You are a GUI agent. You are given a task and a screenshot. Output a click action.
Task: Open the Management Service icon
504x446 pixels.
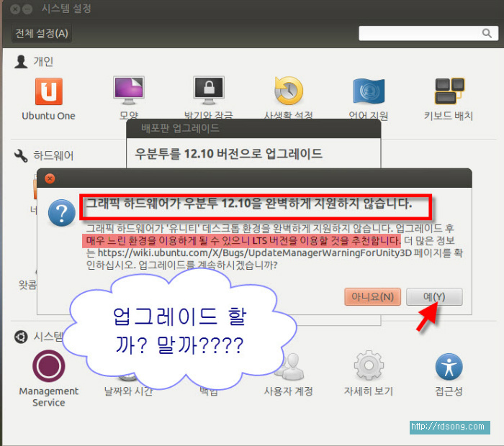click(48, 366)
